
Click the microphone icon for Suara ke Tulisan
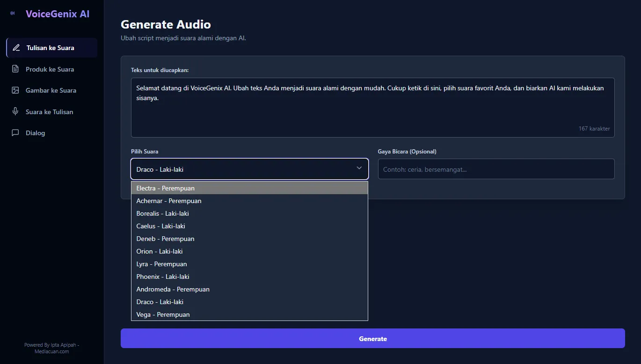(x=15, y=112)
